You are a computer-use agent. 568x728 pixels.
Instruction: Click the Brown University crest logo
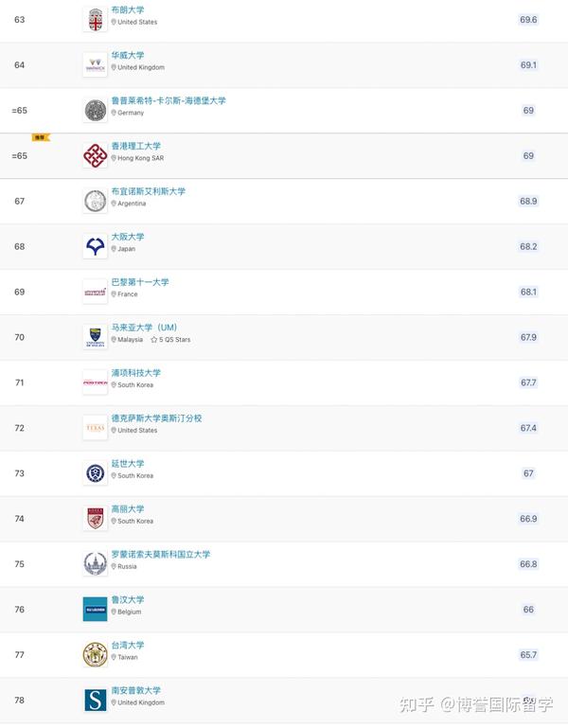[95, 19]
